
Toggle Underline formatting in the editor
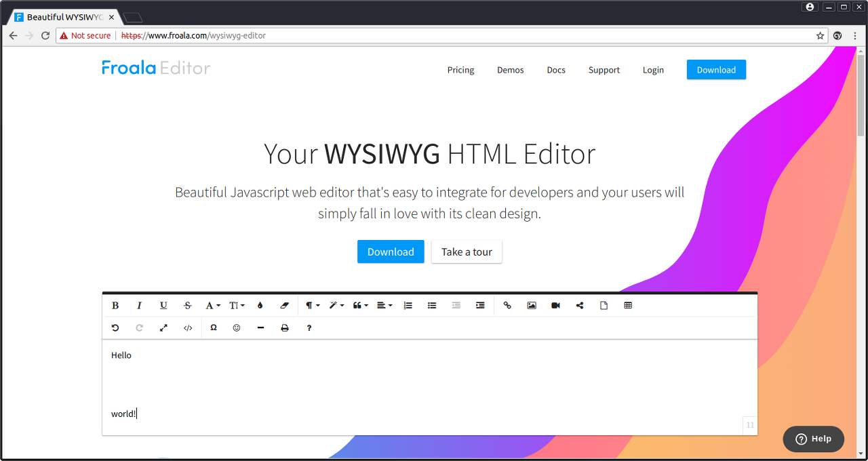(163, 306)
